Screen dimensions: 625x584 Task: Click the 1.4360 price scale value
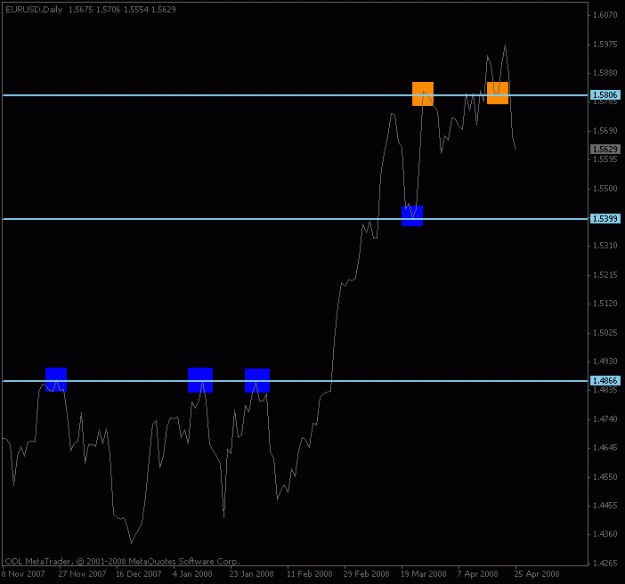coord(605,534)
